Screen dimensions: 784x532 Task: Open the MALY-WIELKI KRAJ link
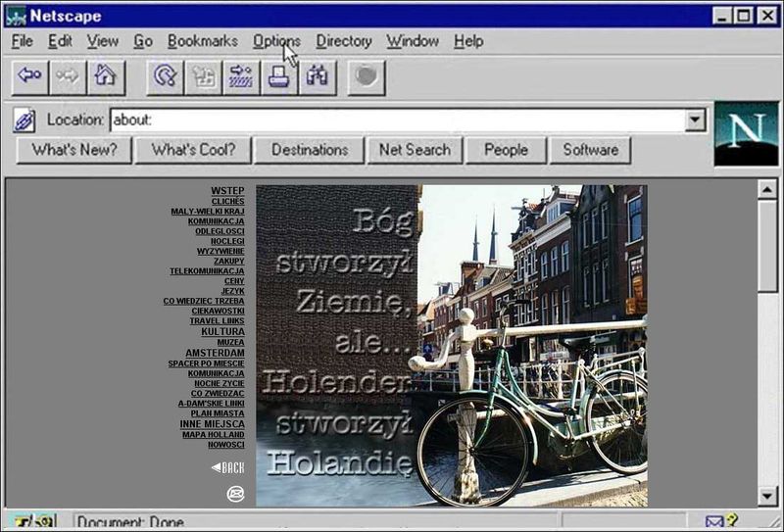(208, 211)
